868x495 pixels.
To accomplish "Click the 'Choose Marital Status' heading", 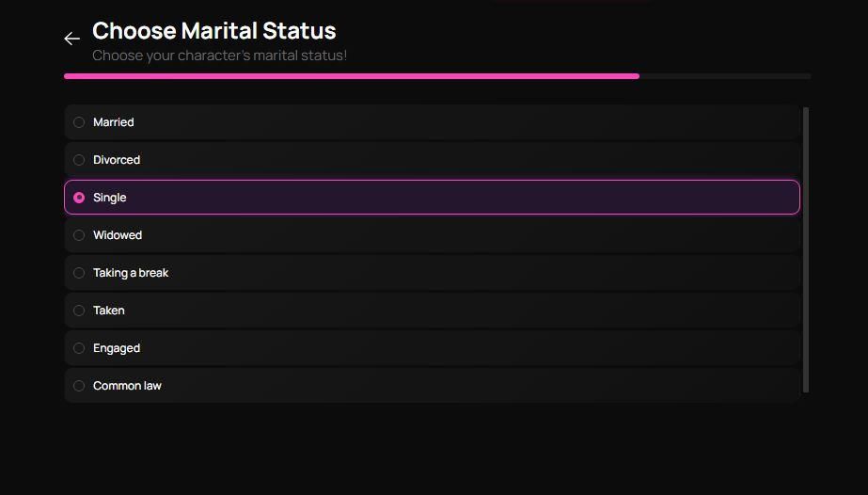I will (214, 31).
